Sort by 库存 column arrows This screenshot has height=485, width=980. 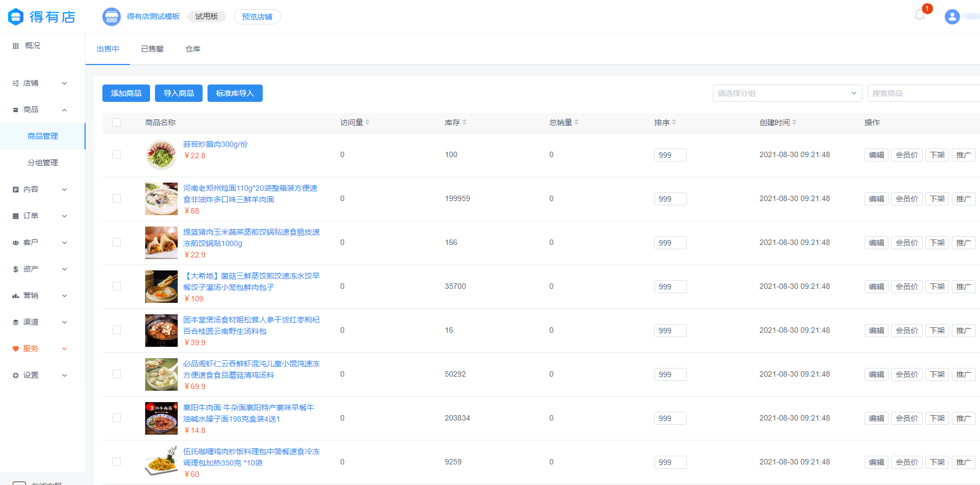(464, 122)
